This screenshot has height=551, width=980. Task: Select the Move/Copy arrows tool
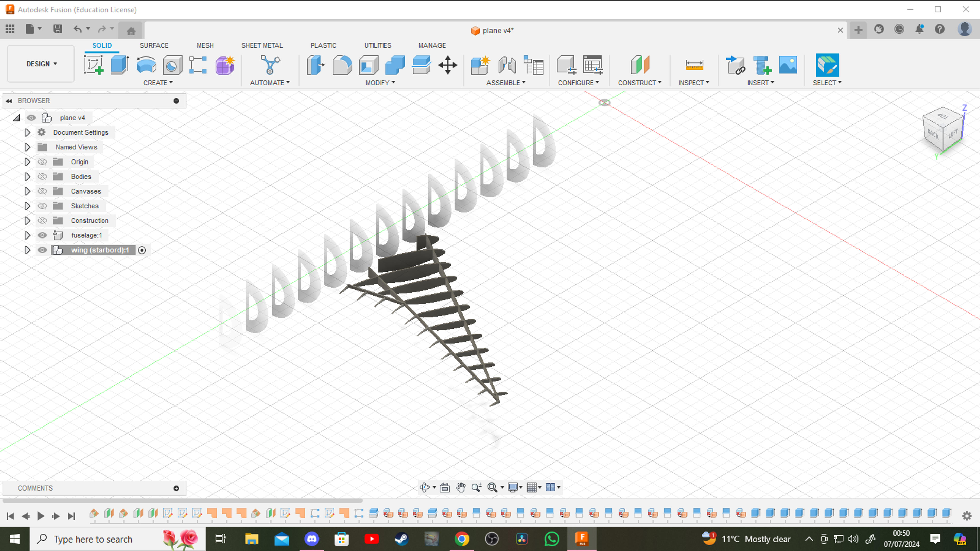(448, 65)
